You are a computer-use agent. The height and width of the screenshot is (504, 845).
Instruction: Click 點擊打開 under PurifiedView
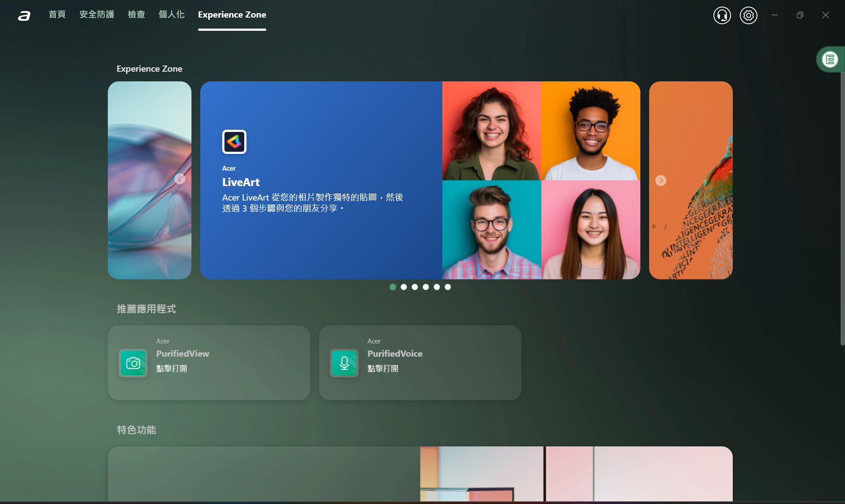coord(172,369)
